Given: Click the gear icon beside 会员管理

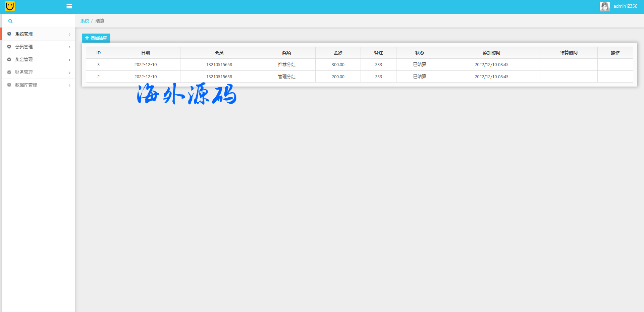Looking at the screenshot, I should coord(9,47).
